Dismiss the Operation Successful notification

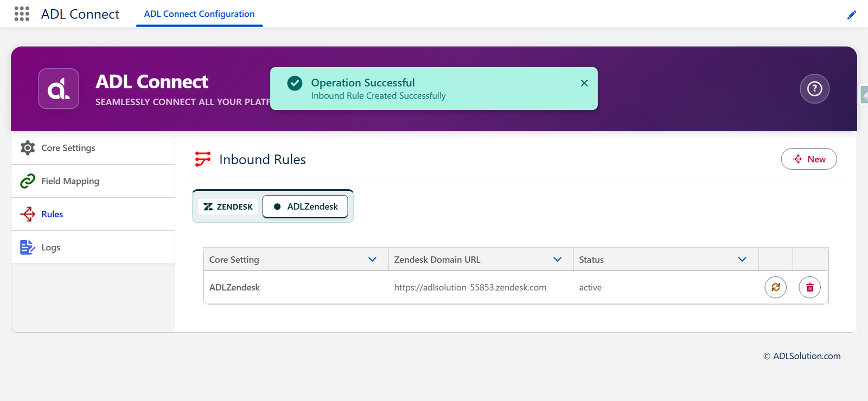pos(584,83)
